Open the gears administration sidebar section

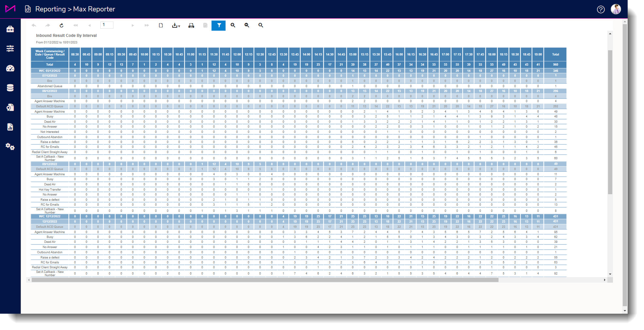tap(10, 147)
